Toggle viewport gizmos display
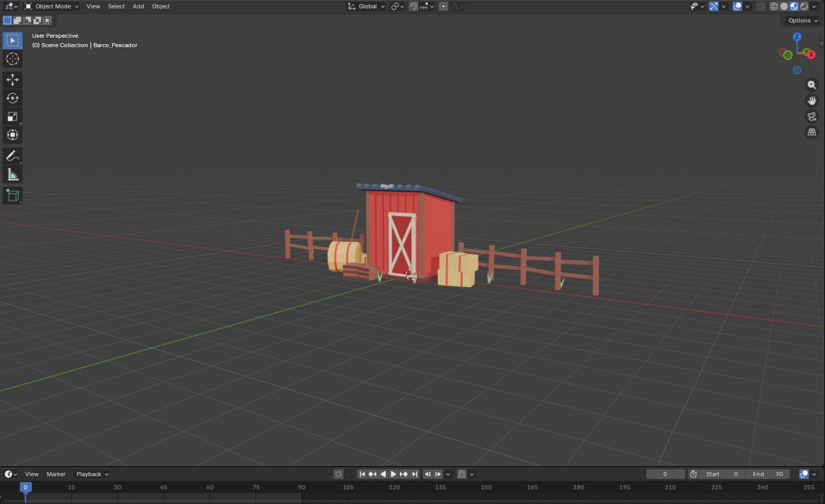This screenshot has height=504, width=825. 713,6
